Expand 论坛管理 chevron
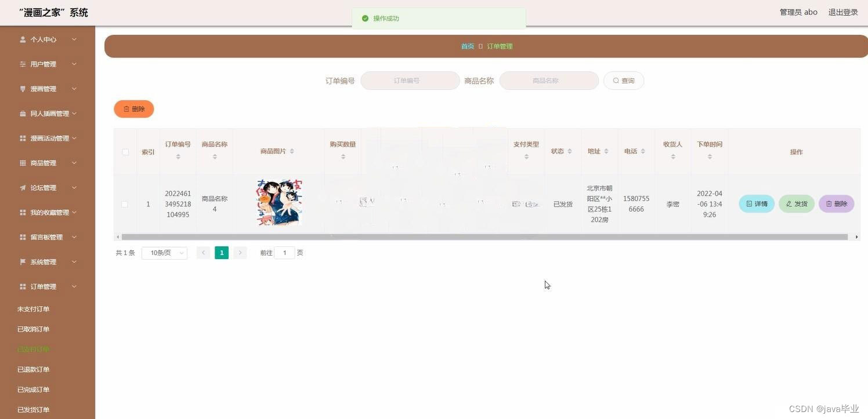Viewport: 868px width, 419px height. coord(74,188)
